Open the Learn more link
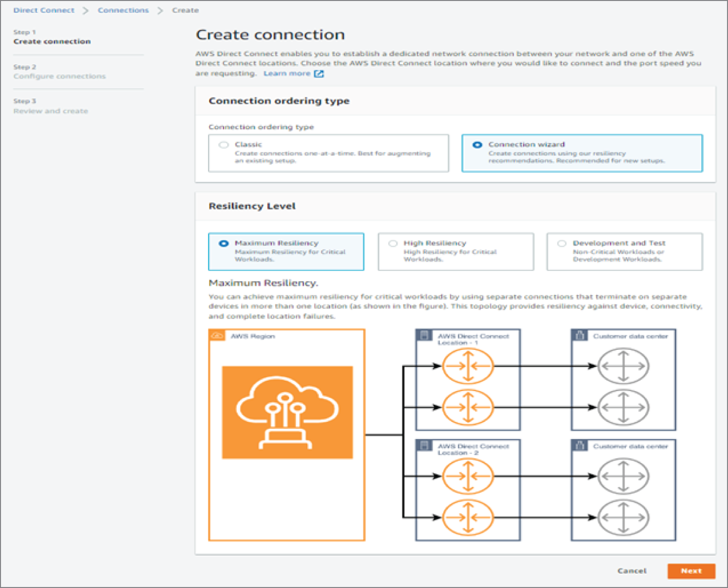The width and height of the screenshot is (728, 588). 287,73
